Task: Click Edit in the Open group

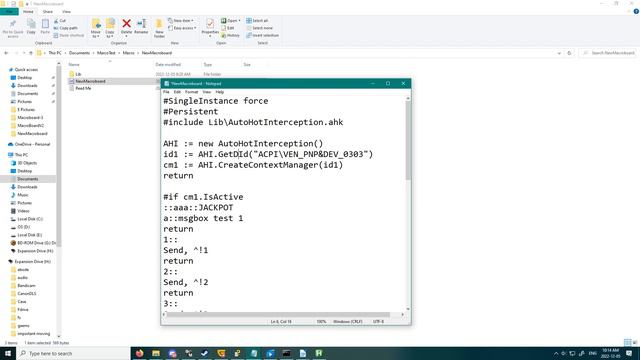Action: [228, 28]
